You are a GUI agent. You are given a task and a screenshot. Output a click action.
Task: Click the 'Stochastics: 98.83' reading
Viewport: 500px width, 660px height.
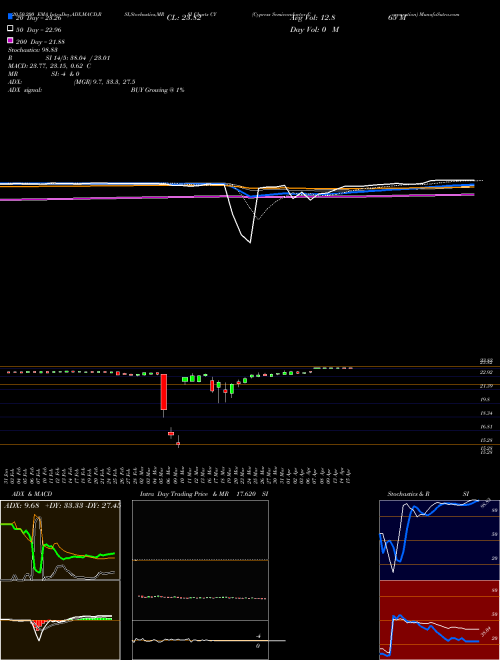point(33,50)
